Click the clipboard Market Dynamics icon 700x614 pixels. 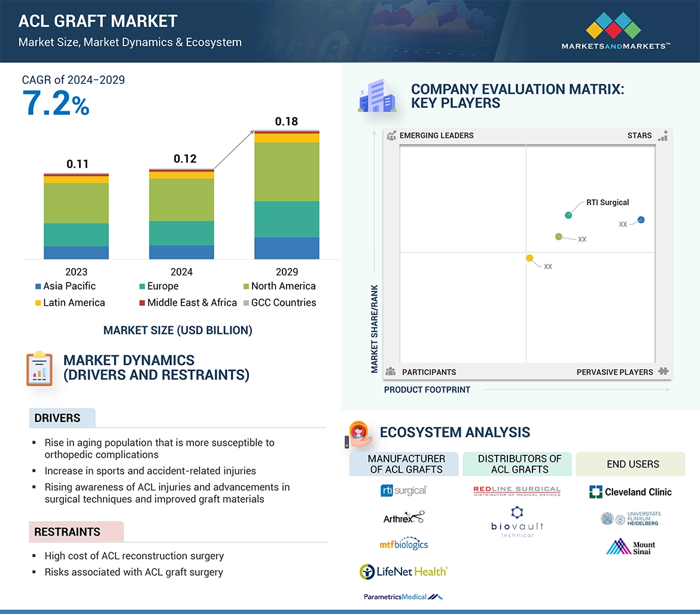click(x=39, y=368)
